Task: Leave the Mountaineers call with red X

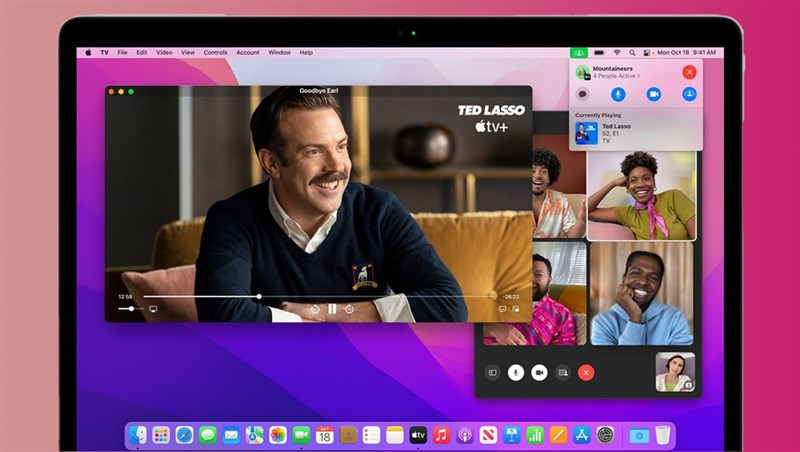Action: [689, 72]
